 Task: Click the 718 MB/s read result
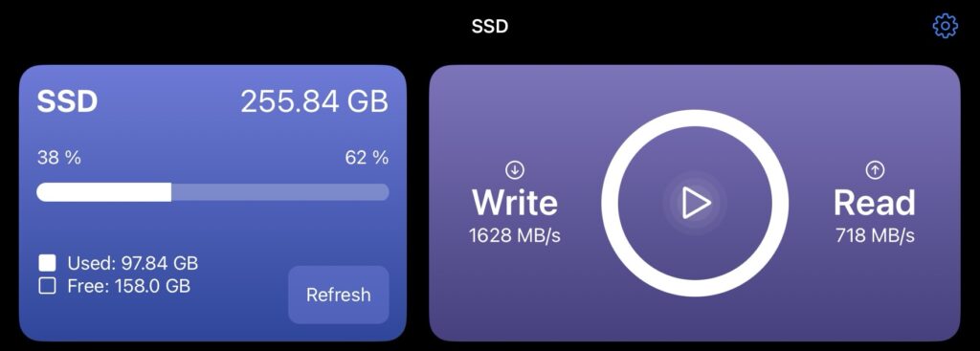click(x=875, y=235)
